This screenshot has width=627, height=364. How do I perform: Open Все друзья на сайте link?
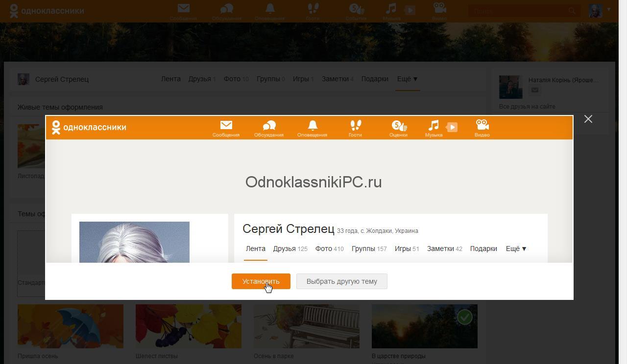pos(527,107)
